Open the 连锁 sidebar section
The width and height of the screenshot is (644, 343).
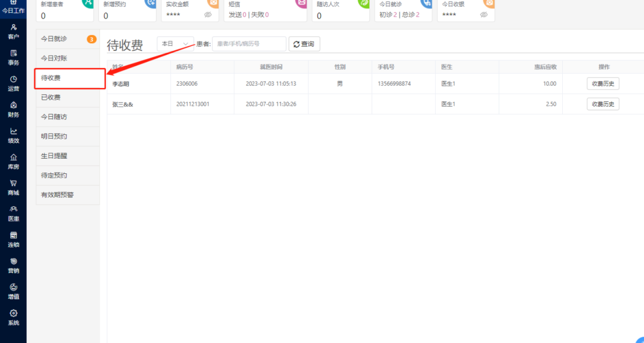[13, 239]
